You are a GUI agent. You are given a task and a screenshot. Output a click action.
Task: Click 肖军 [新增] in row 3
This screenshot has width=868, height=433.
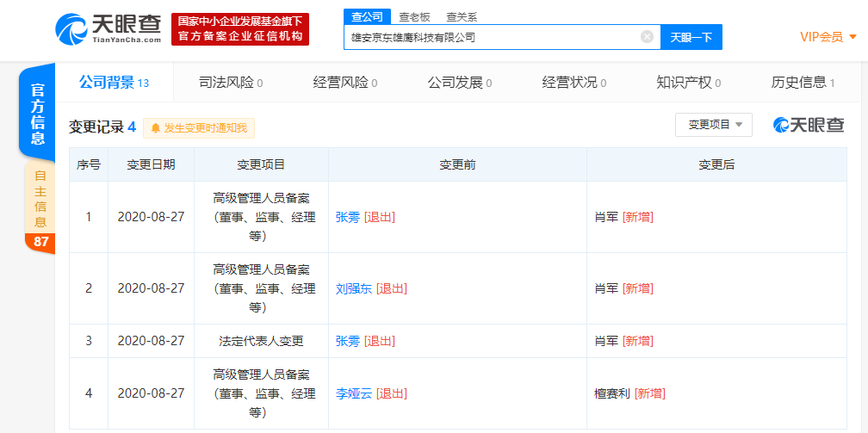tap(623, 341)
